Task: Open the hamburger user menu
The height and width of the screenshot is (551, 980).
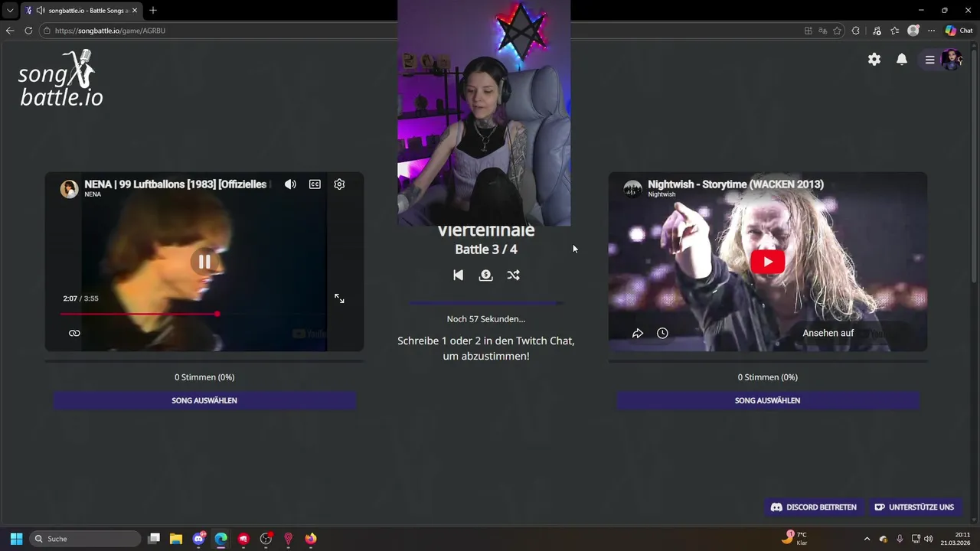Action: point(929,60)
